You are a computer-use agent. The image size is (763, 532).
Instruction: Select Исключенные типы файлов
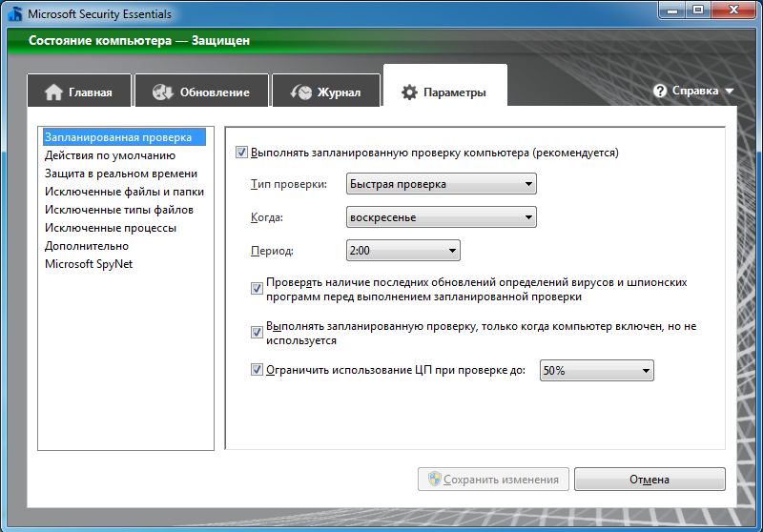point(119,210)
